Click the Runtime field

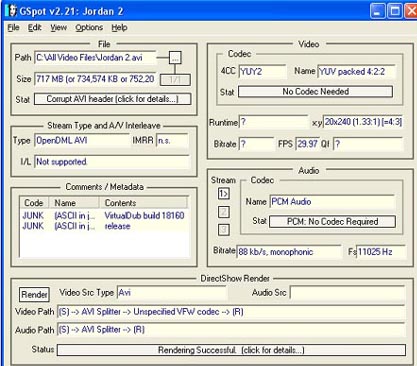pyautogui.click(x=274, y=122)
